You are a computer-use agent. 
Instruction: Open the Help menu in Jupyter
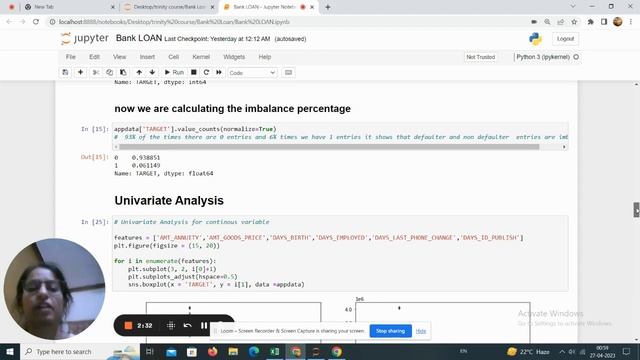[x=264, y=57]
